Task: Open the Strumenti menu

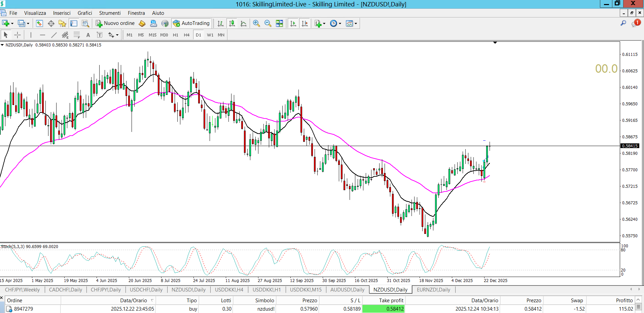Action: click(110, 13)
